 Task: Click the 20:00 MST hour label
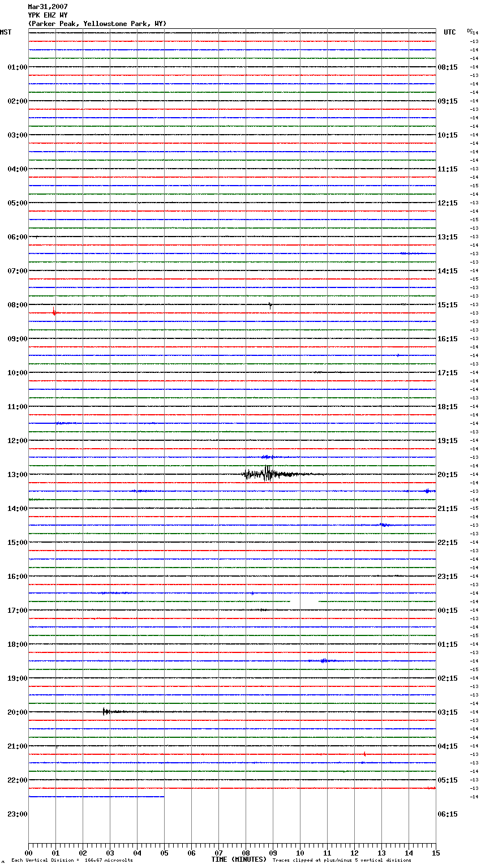tap(17, 712)
